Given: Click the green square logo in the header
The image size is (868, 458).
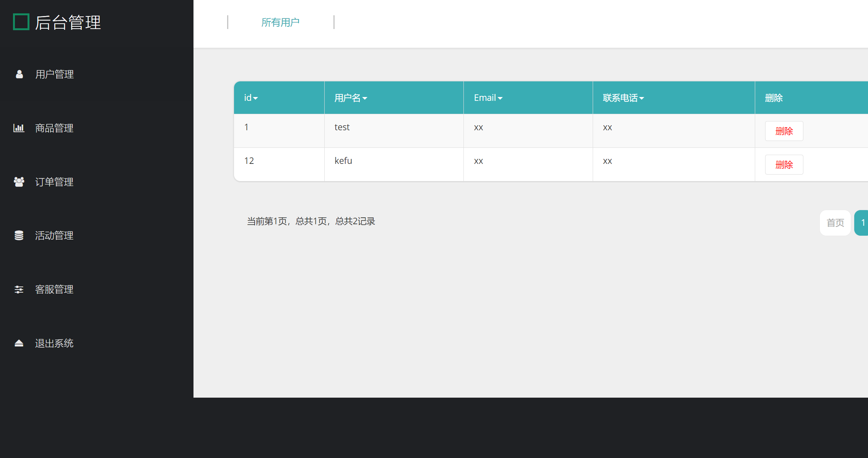Looking at the screenshot, I should 21,22.
